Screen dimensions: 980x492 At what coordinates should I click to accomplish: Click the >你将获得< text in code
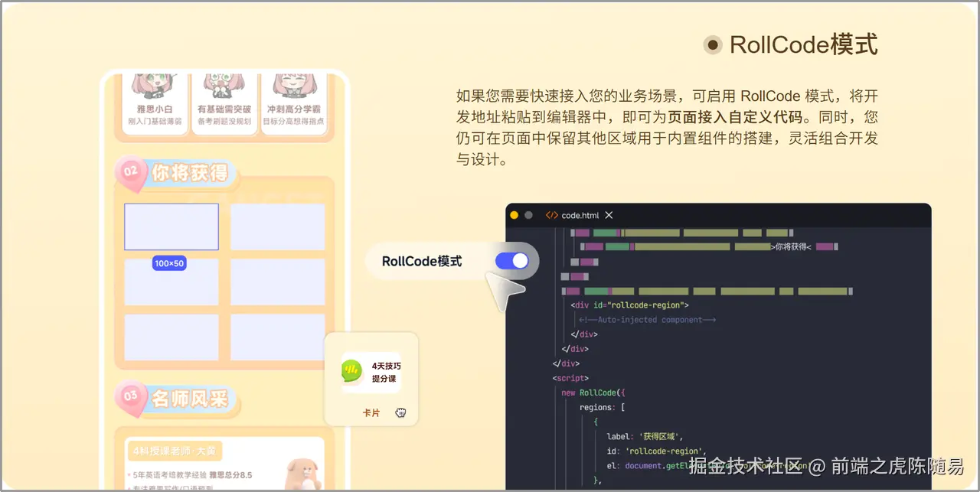(792, 247)
